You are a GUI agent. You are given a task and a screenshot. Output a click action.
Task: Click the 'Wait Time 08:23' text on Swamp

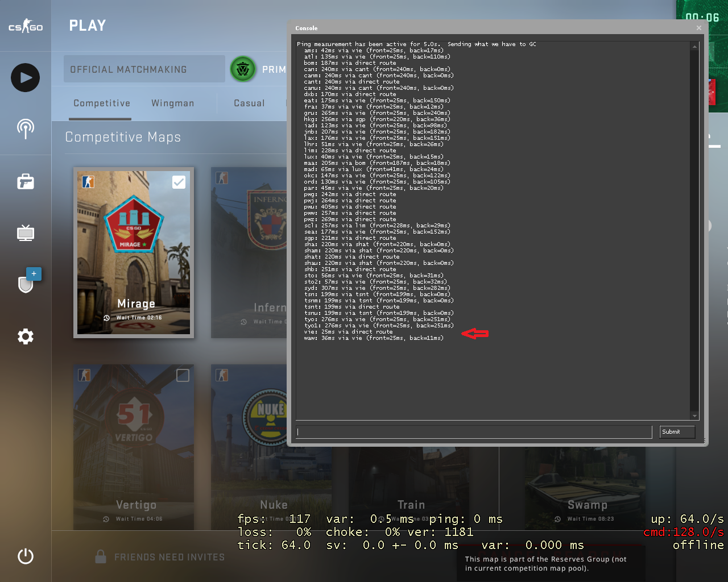pos(590,519)
